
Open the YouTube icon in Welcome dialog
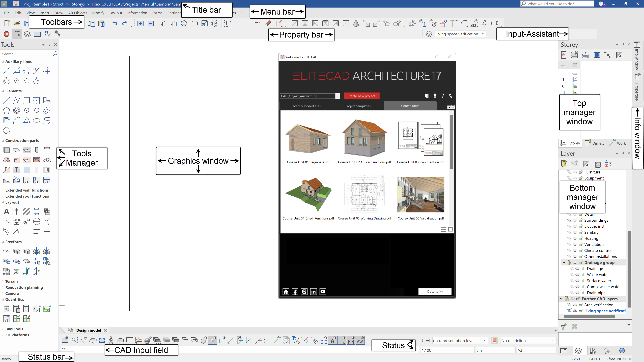tap(323, 292)
